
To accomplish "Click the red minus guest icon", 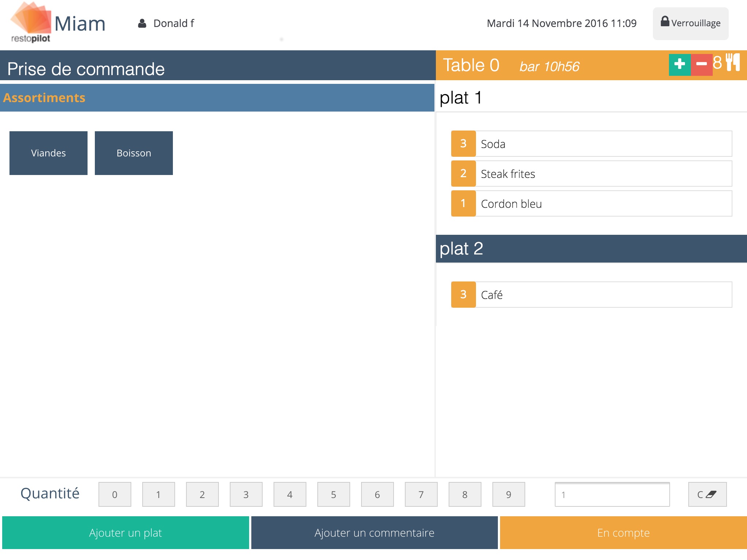I will pyautogui.click(x=701, y=65).
